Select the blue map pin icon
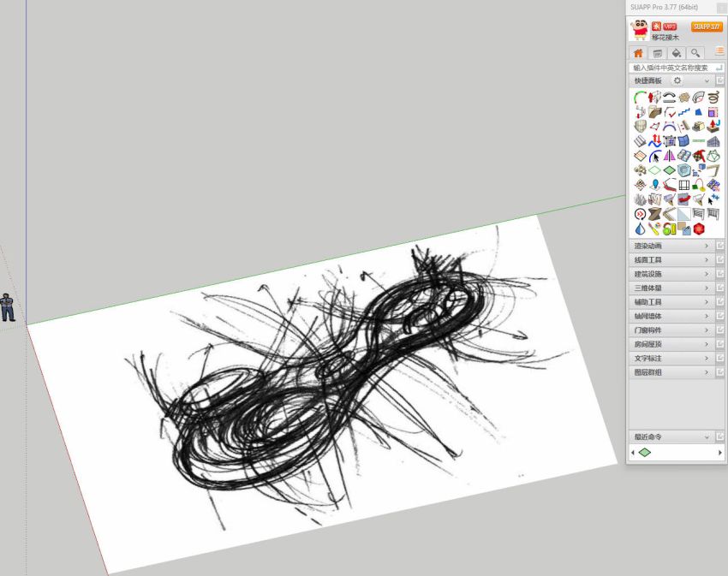This screenshot has height=576, width=728. tap(654, 185)
